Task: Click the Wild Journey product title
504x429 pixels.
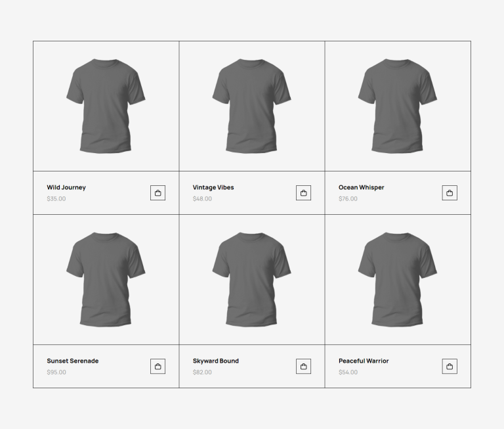Action: coord(66,187)
